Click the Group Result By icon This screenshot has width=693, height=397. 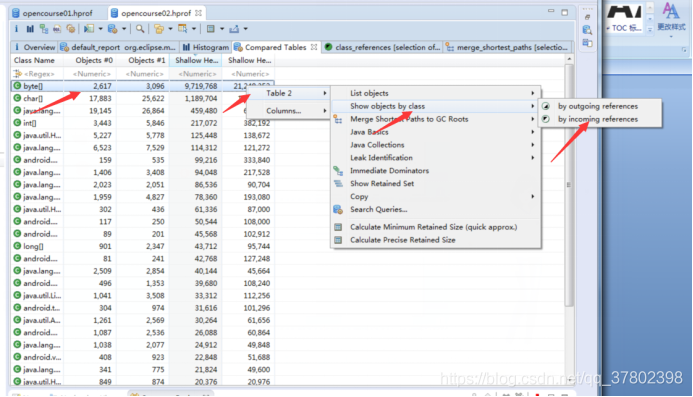pos(159,29)
